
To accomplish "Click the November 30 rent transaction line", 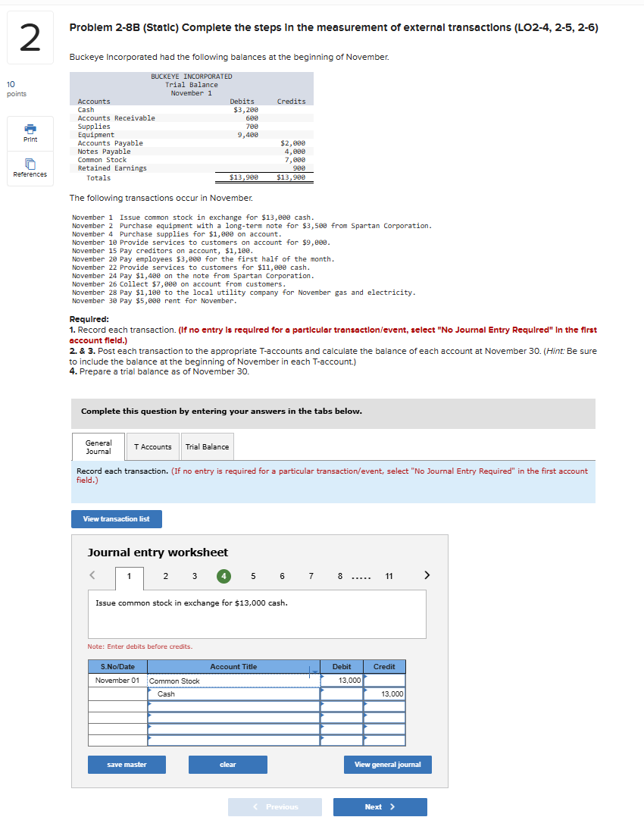I will coord(155,301).
